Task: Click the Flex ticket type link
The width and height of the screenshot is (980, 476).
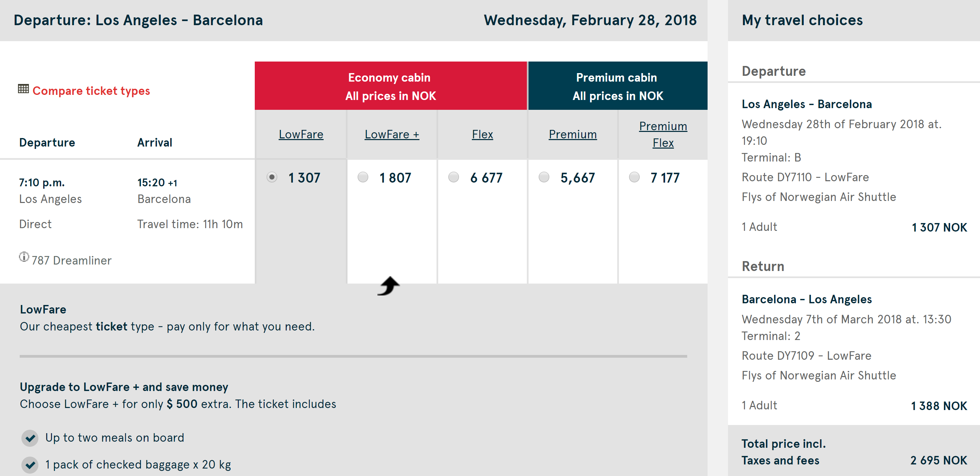Action: [482, 134]
